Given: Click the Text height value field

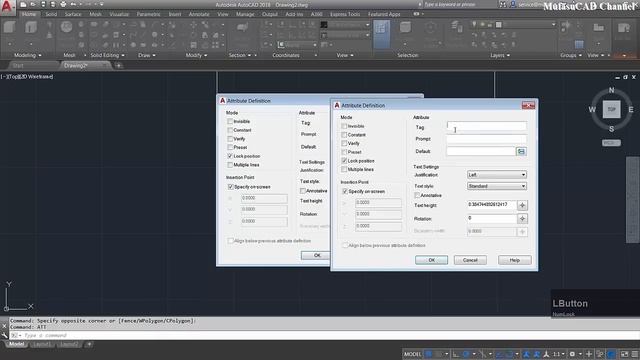Looking at the screenshot, I should point(491,205).
